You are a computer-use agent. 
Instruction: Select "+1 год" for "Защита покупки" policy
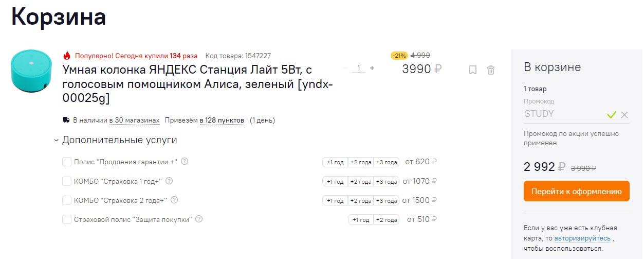[361, 220]
